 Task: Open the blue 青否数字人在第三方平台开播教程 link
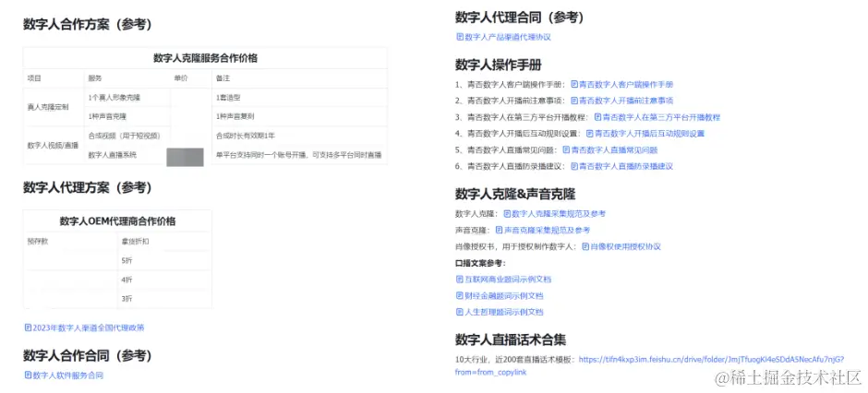coord(657,117)
